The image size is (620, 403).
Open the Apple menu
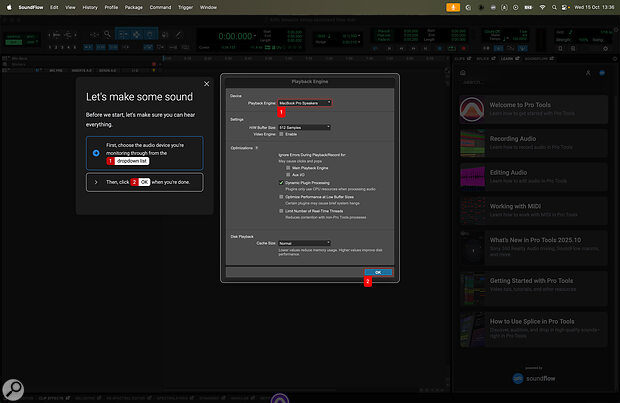click(x=9, y=7)
